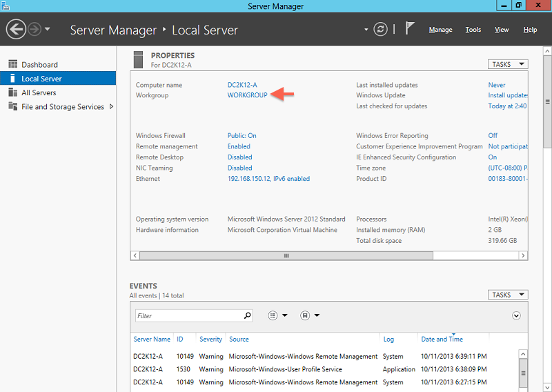Open the dropdown arrow beside criteria icon

click(285, 315)
